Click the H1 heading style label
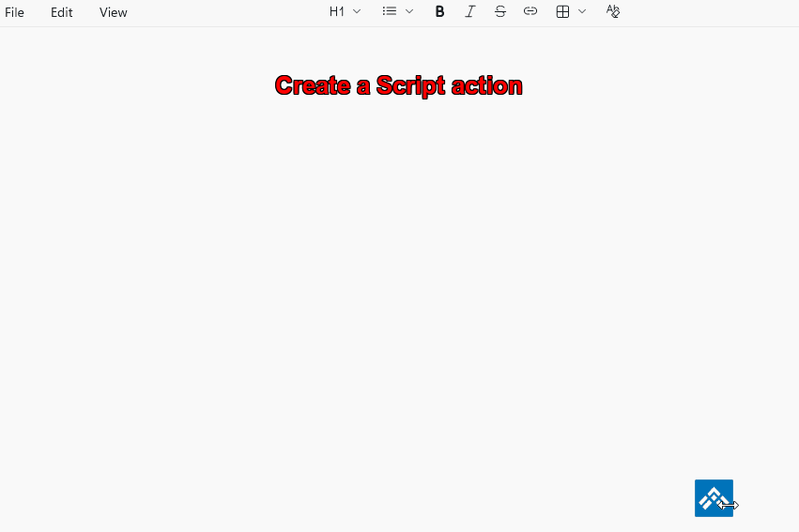The width and height of the screenshot is (799, 532). 336,11
